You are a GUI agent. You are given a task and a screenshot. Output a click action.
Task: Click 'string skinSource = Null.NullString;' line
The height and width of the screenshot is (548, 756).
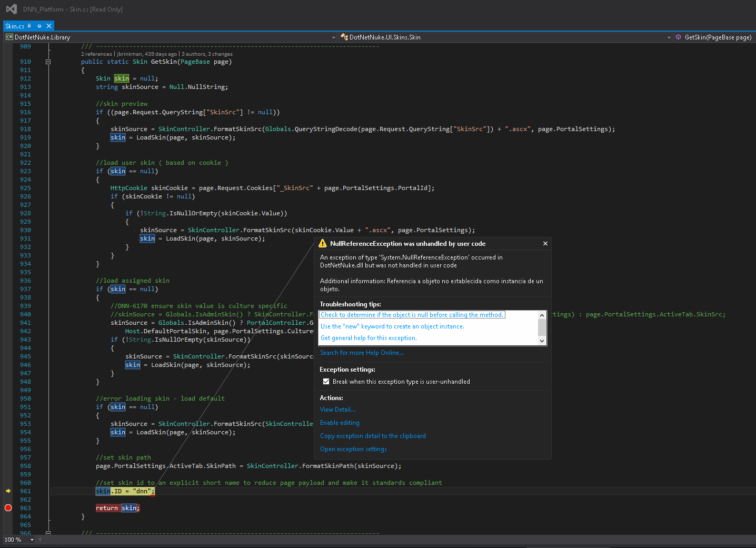click(162, 87)
